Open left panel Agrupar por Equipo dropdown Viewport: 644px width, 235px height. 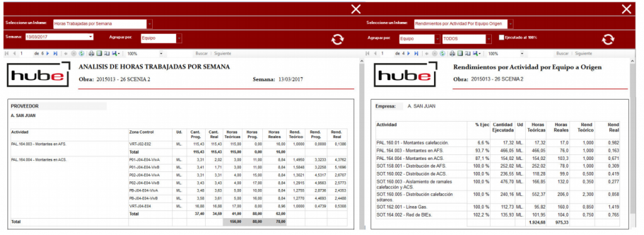179,38
